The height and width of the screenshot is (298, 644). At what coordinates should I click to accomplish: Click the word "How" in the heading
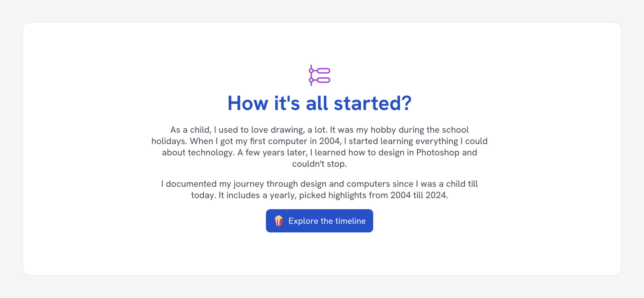click(248, 103)
